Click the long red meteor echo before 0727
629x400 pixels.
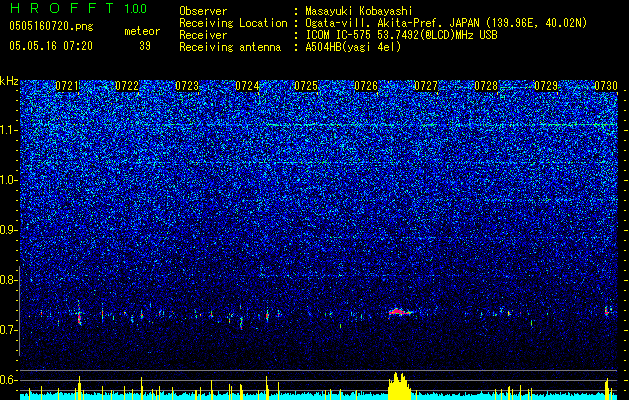point(400,312)
